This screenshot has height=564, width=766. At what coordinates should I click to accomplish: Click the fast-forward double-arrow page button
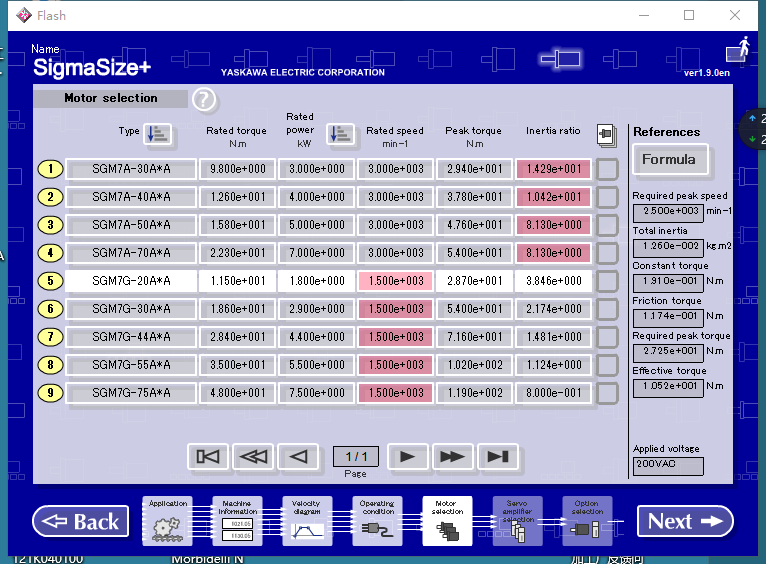pyautogui.click(x=453, y=457)
